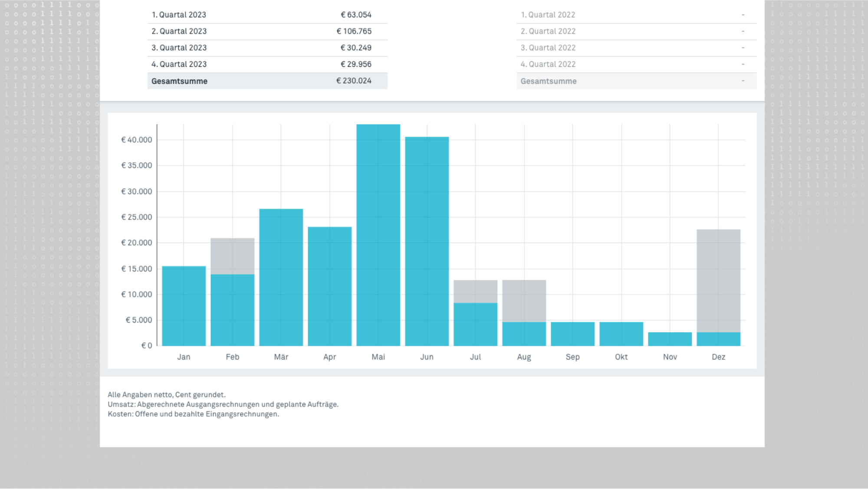Screen dimensions: 868x489
Task: Click the 'Sep' axis label
Action: click(x=573, y=357)
